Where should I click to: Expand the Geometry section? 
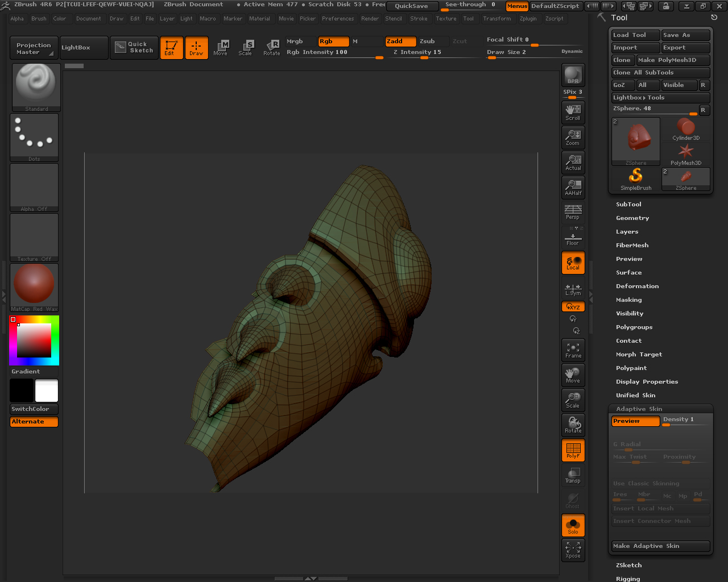click(x=632, y=218)
